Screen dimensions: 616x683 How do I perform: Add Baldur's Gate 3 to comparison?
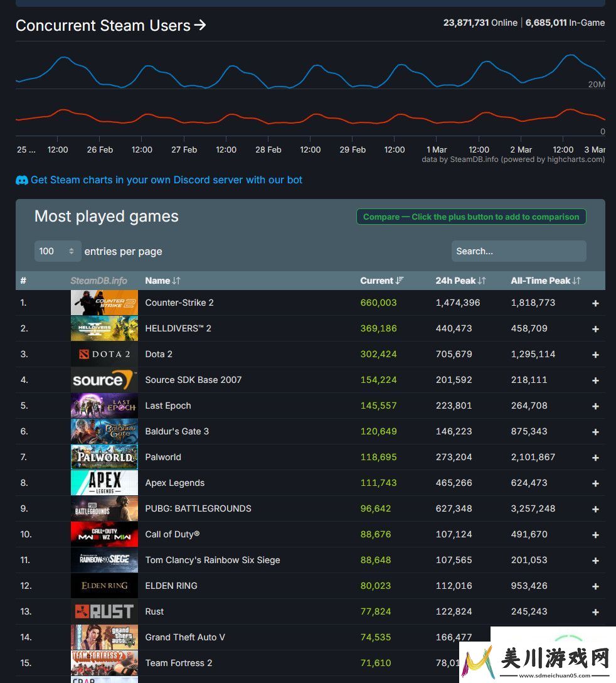tap(595, 432)
